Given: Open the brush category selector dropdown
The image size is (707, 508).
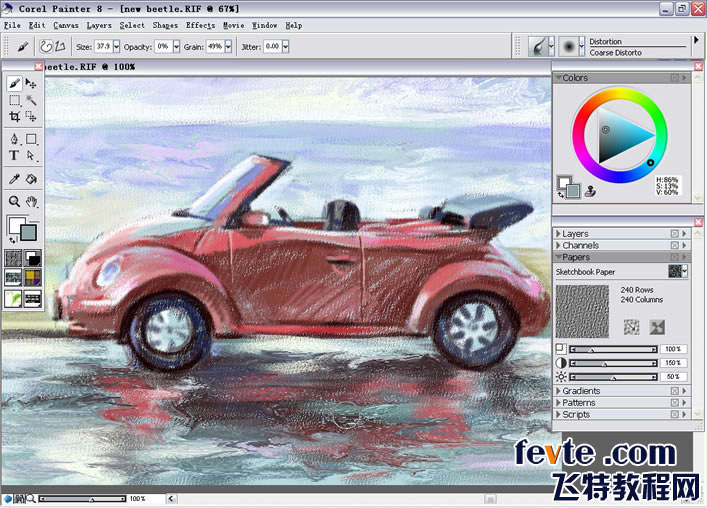Looking at the screenshot, I should point(551,46).
